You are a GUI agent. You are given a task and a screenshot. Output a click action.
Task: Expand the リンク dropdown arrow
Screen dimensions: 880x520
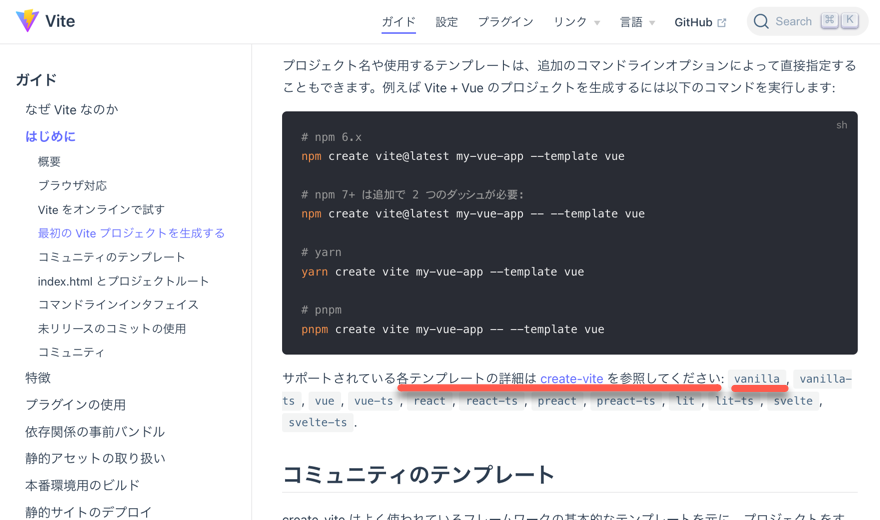(597, 23)
